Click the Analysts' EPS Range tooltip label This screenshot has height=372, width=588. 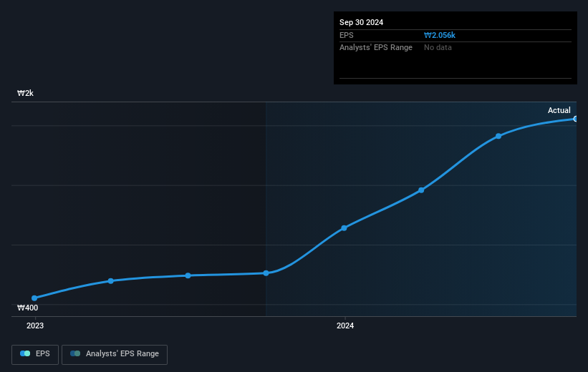point(376,48)
